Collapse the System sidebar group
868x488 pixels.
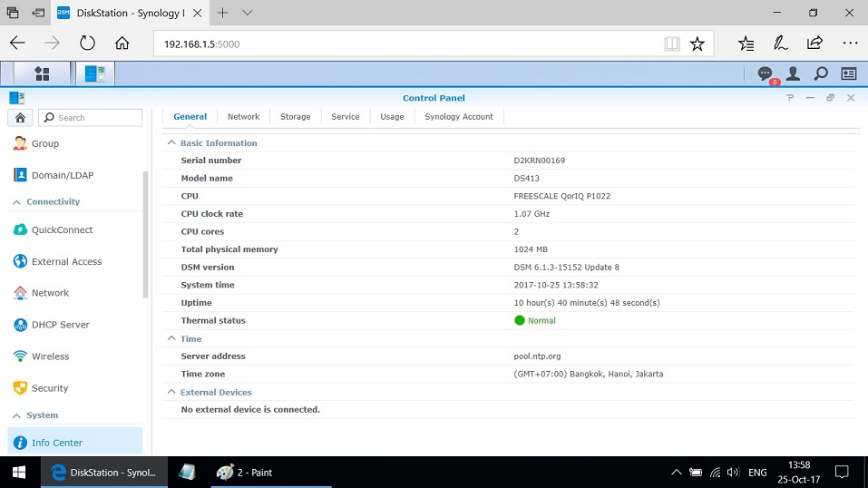click(16, 415)
